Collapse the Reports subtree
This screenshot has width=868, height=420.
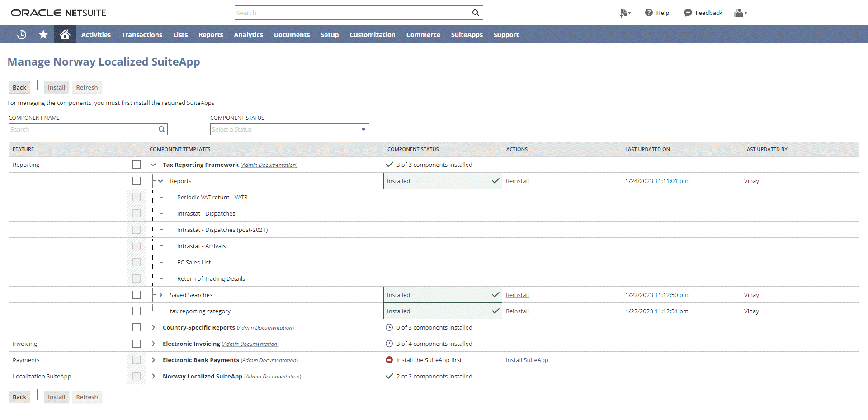tap(160, 181)
